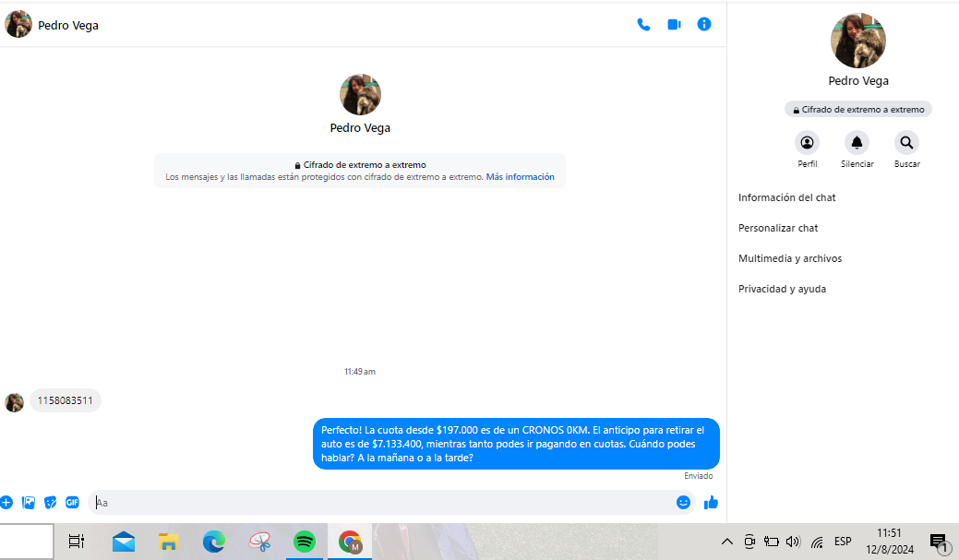Open the emoji picker in message field

[683, 503]
